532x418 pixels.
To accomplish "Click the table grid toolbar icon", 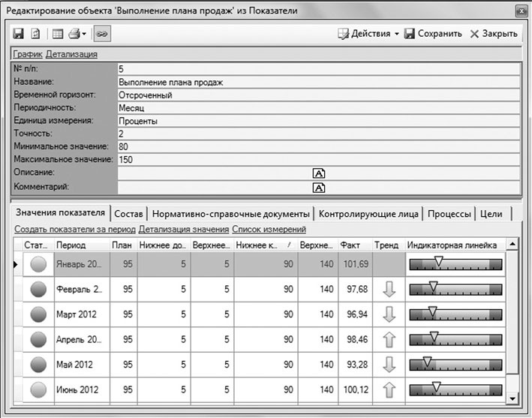I will click(x=57, y=34).
